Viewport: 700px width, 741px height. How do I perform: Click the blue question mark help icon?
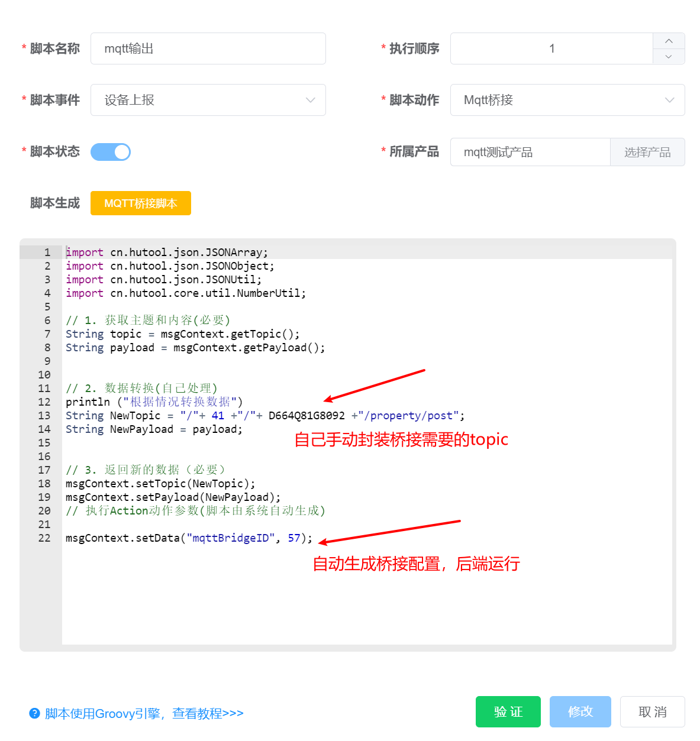tap(34, 713)
